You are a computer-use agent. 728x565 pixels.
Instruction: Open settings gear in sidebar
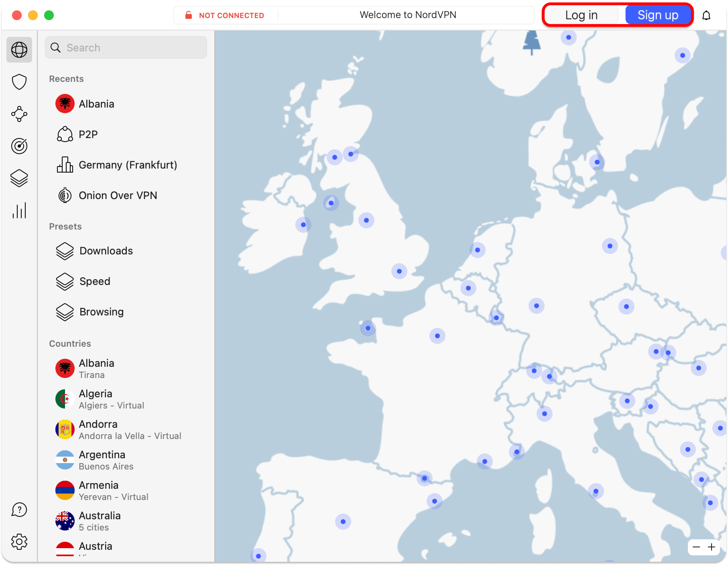tap(19, 542)
